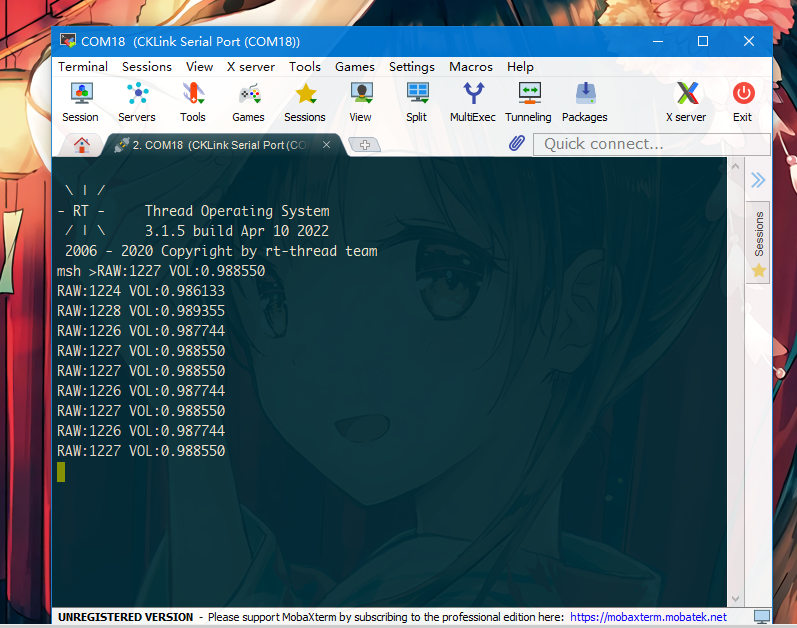Open the Help menu
The image size is (797, 628).
pos(520,67)
